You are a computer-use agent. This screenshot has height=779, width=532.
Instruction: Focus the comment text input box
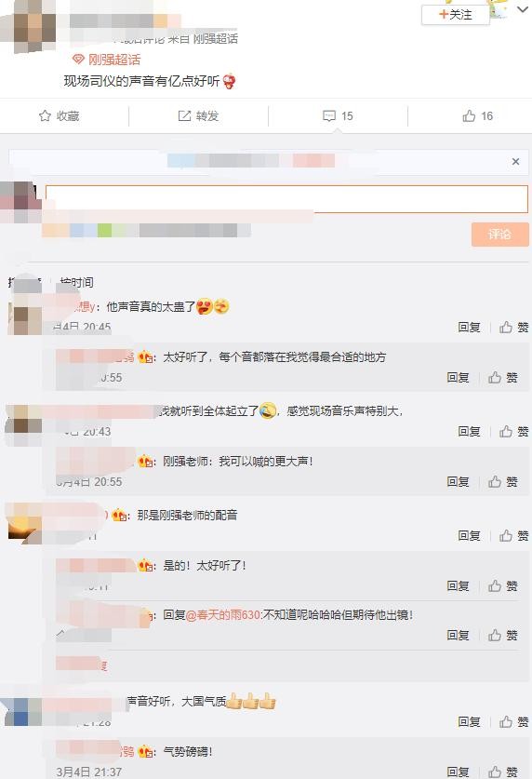(286, 199)
